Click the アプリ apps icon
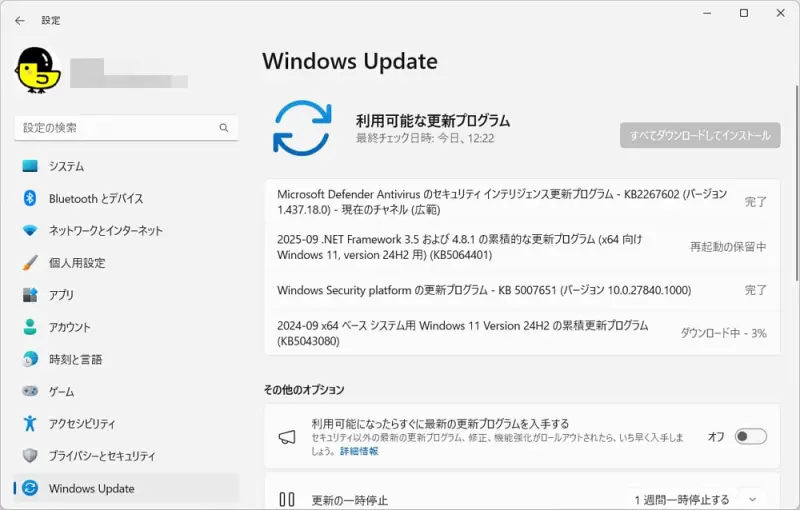The width and height of the screenshot is (800, 510). point(30,295)
